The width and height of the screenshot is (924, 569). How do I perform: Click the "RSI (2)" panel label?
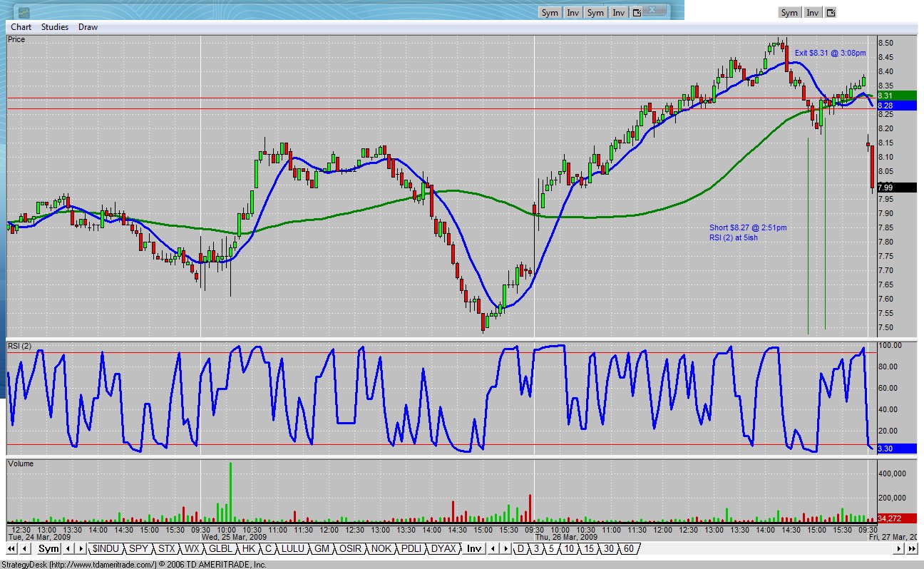tap(19, 346)
